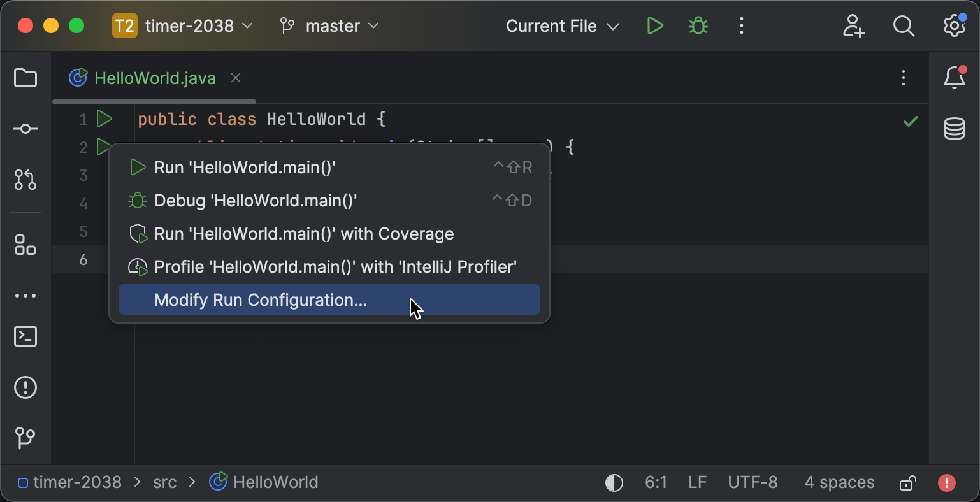Open the Git version control panel

(x=25, y=438)
